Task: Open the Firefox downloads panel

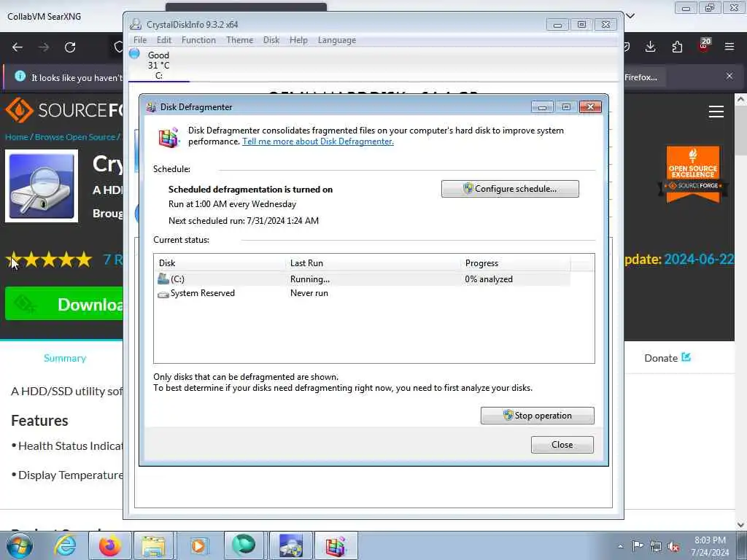Action: click(x=650, y=47)
